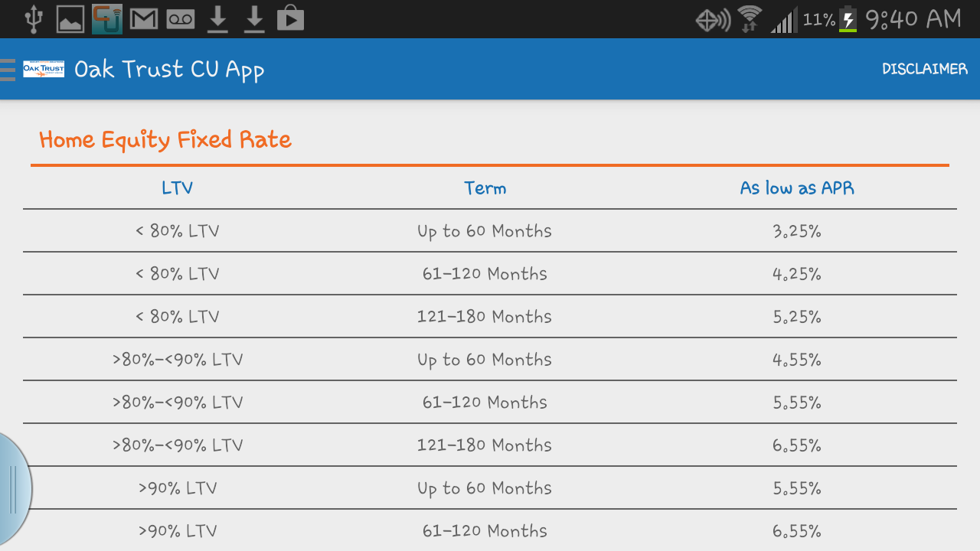Tap the voicemail notification icon

pos(181,19)
